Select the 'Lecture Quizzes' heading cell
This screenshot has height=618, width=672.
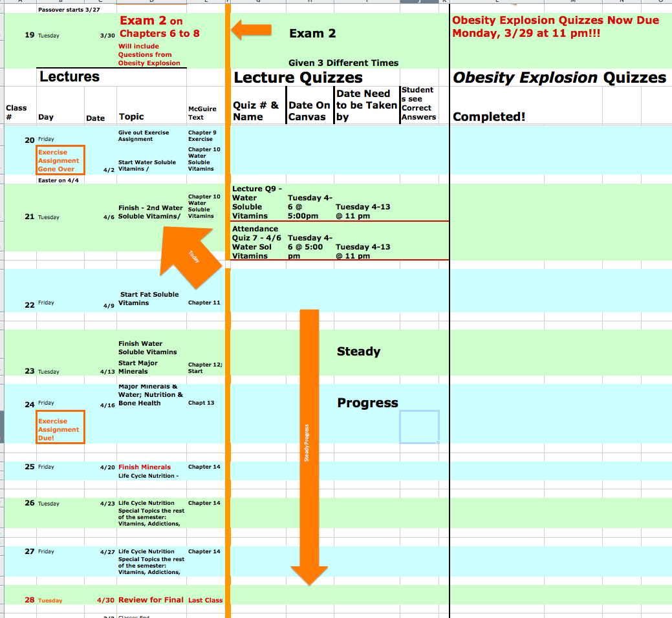[298, 78]
